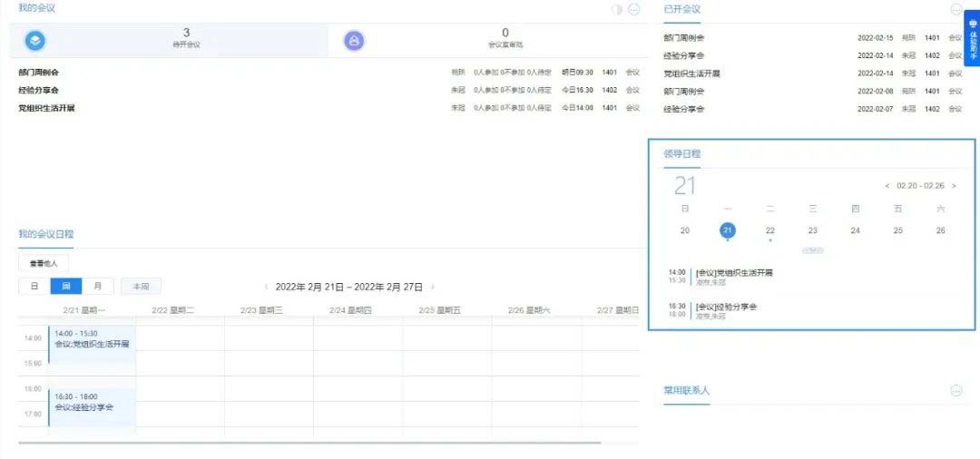Image resolution: width=980 pixels, height=459 pixels.
Task: Open the more-options icon in 已开会议 panel
Action: pyautogui.click(x=955, y=9)
